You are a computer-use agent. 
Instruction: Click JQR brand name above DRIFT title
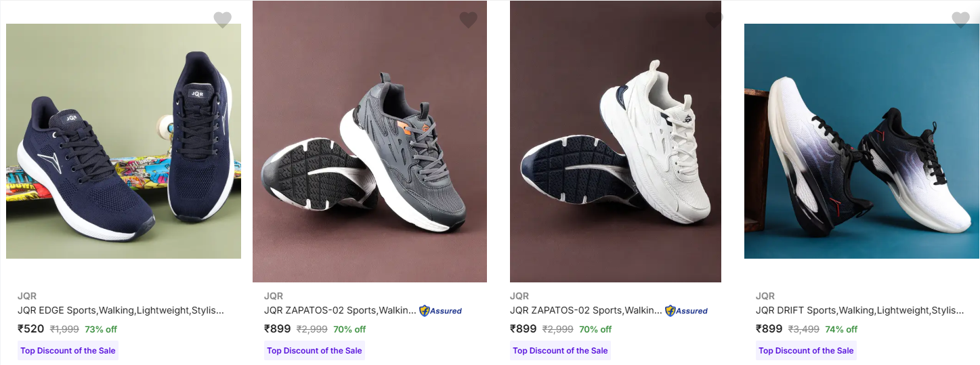coord(765,296)
